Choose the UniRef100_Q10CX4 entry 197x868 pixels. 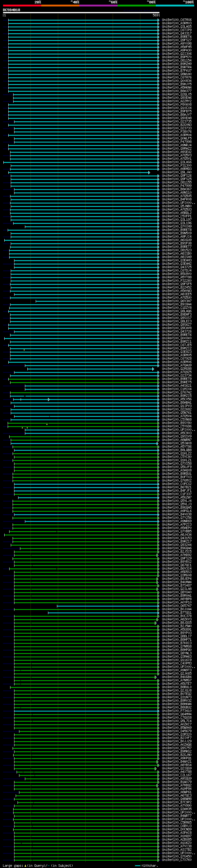(x=177, y=108)
